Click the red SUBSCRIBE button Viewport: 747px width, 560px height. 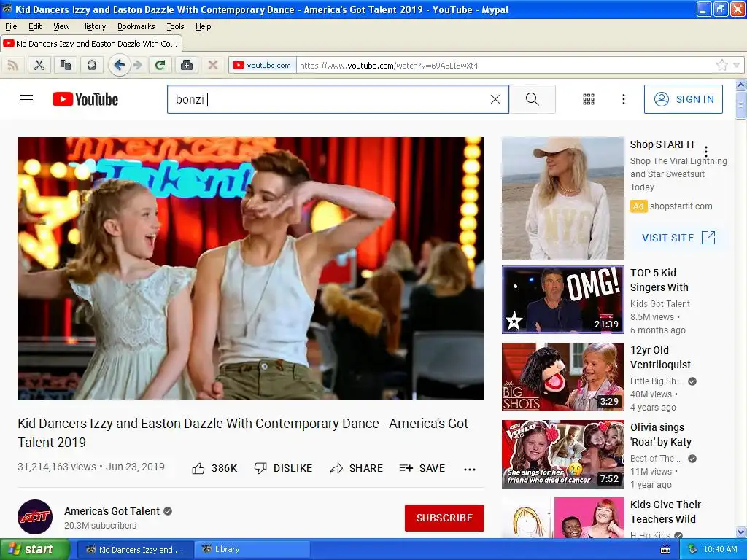point(444,518)
